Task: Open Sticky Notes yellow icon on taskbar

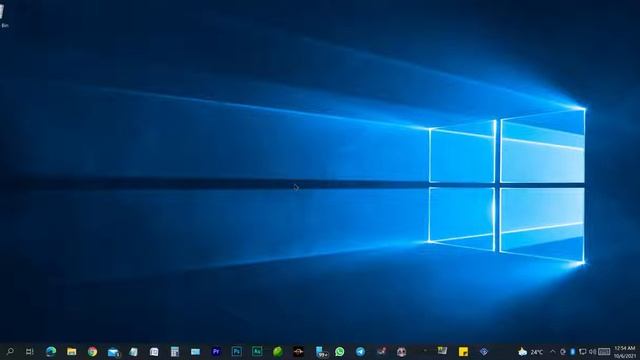Action: point(463,351)
